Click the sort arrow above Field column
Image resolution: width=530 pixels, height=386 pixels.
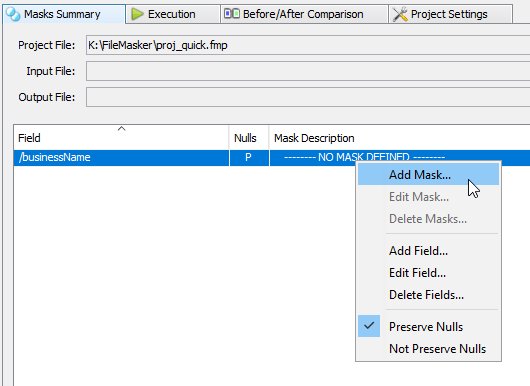click(x=121, y=128)
